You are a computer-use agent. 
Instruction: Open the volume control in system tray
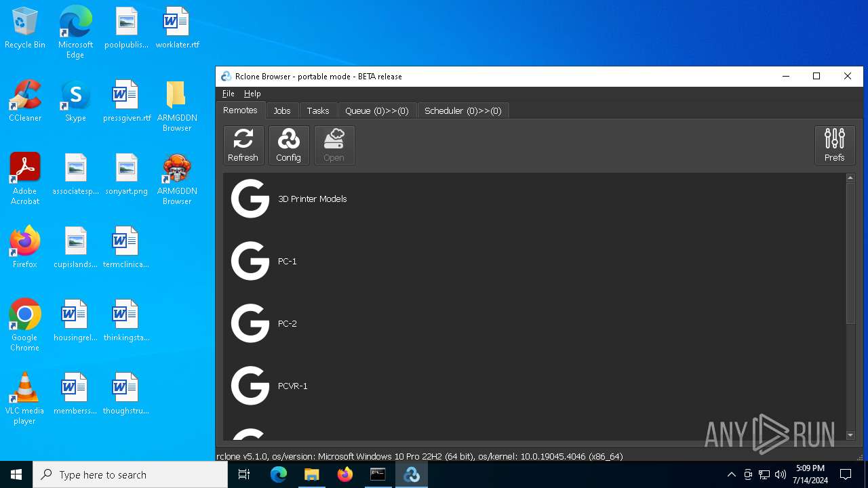[781, 474]
